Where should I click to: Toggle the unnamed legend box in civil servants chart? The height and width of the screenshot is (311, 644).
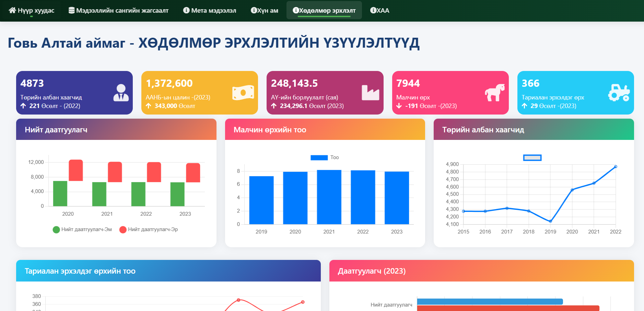532,158
